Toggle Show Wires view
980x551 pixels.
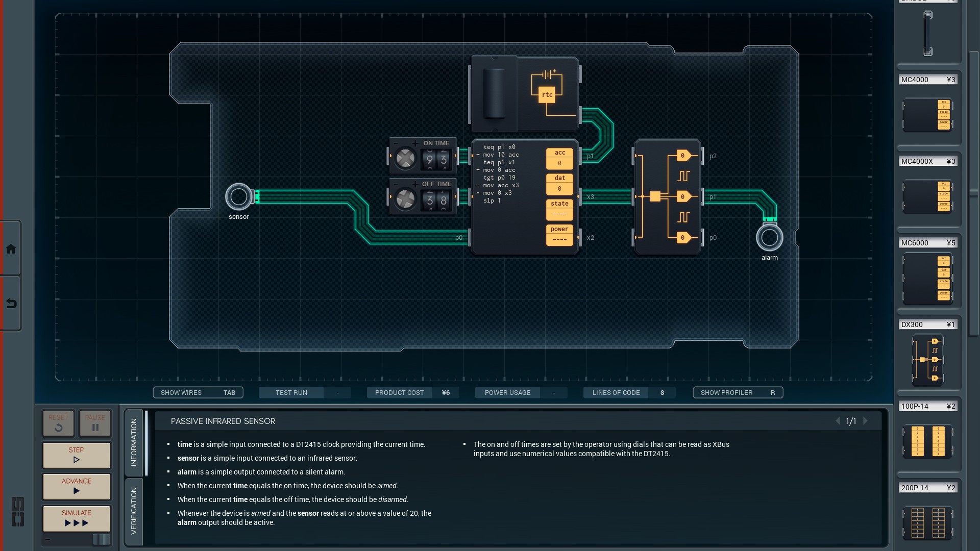click(198, 392)
